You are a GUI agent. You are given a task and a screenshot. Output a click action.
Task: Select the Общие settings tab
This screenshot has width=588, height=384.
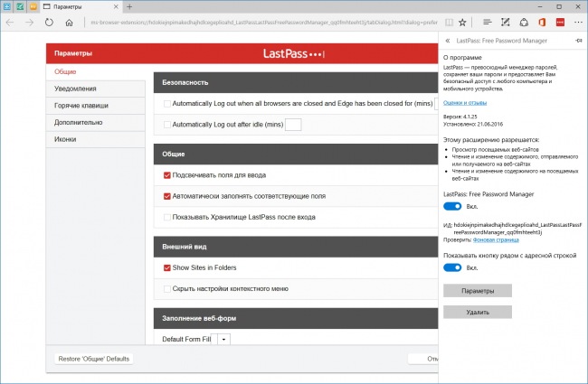click(x=96, y=71)
